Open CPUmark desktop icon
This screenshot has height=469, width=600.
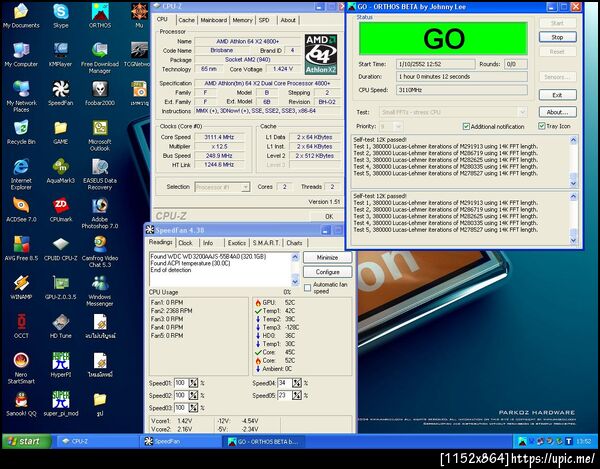click(60, 210)
